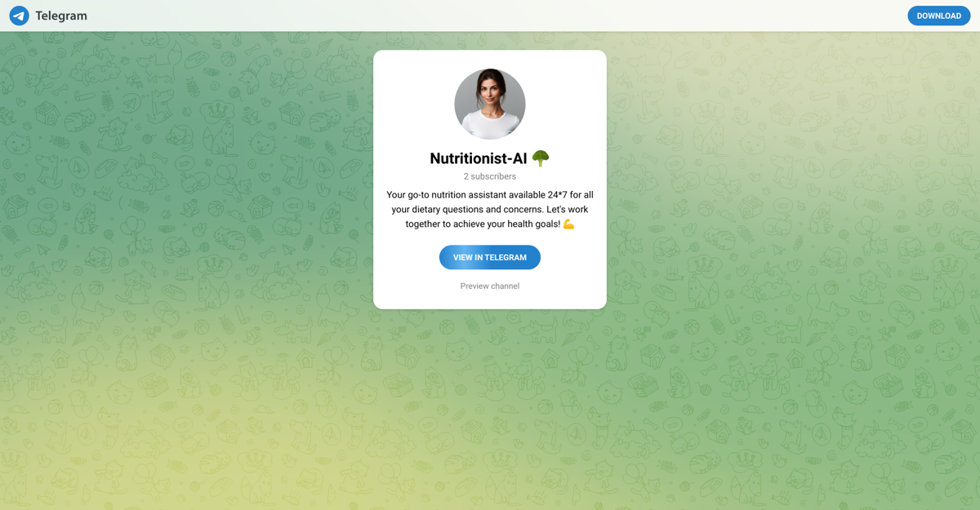
Task: Open the Nutritionist-AI profile avatar photo
Action: (490, 104)
